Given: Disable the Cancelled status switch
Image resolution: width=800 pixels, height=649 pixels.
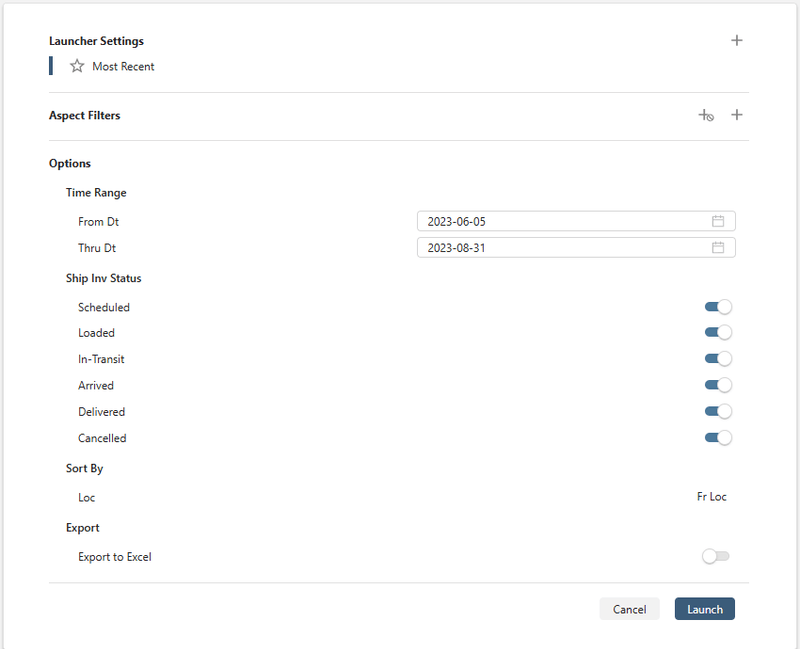Looking at the screenshot, I should pyautogui.click(x=718, y=437).
